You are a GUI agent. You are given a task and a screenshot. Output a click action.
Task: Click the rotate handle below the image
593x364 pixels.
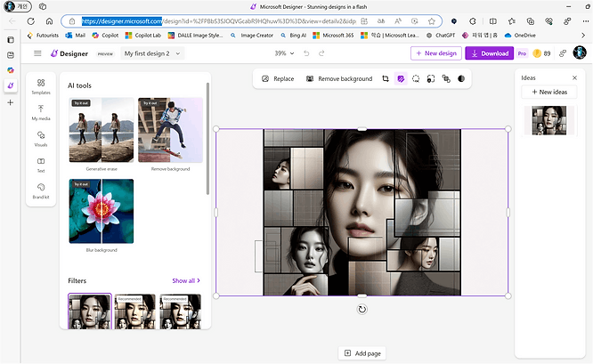[361, 309]
